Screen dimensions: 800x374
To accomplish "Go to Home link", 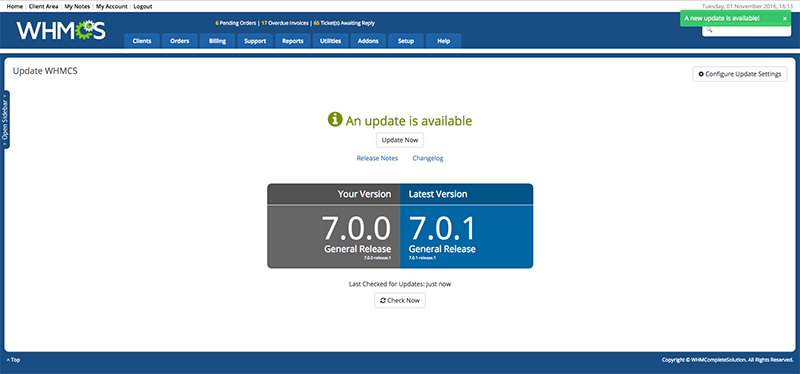I will coord(14,7).
